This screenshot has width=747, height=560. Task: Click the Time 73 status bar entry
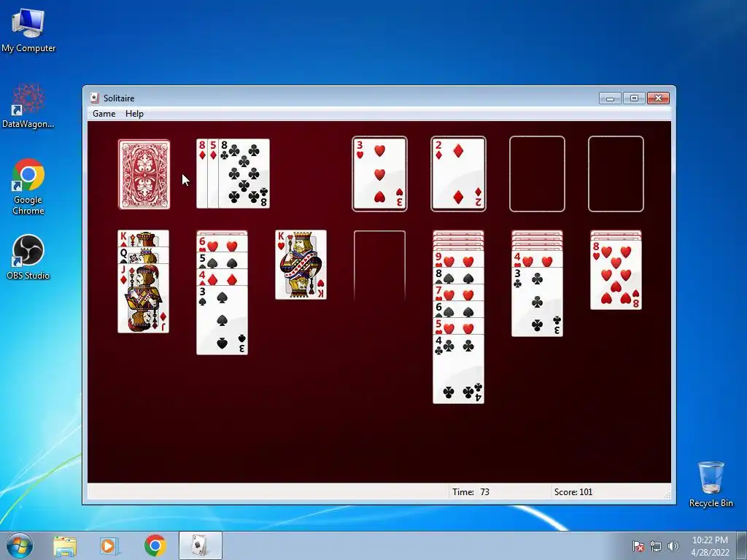coord(471,492)
